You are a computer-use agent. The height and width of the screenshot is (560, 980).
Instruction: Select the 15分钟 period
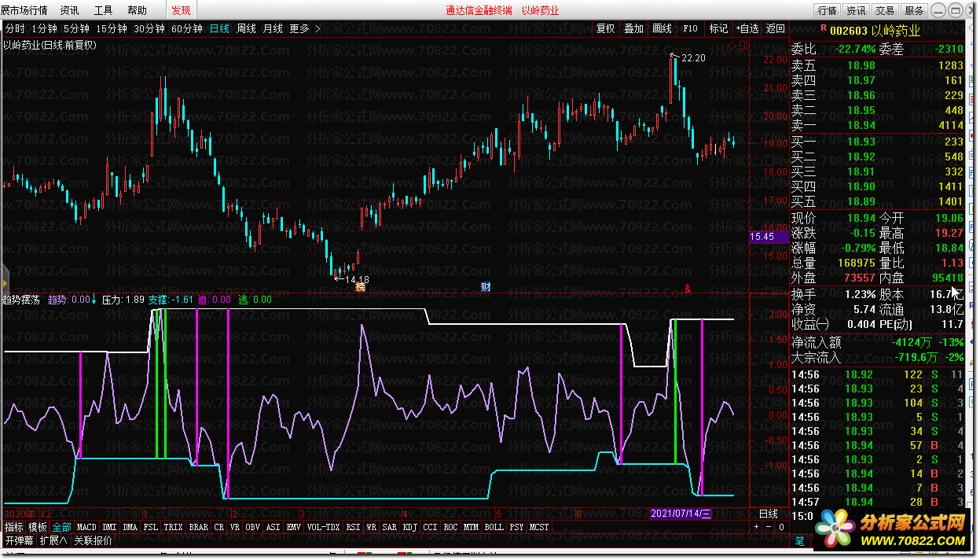(x=112, y=28)
